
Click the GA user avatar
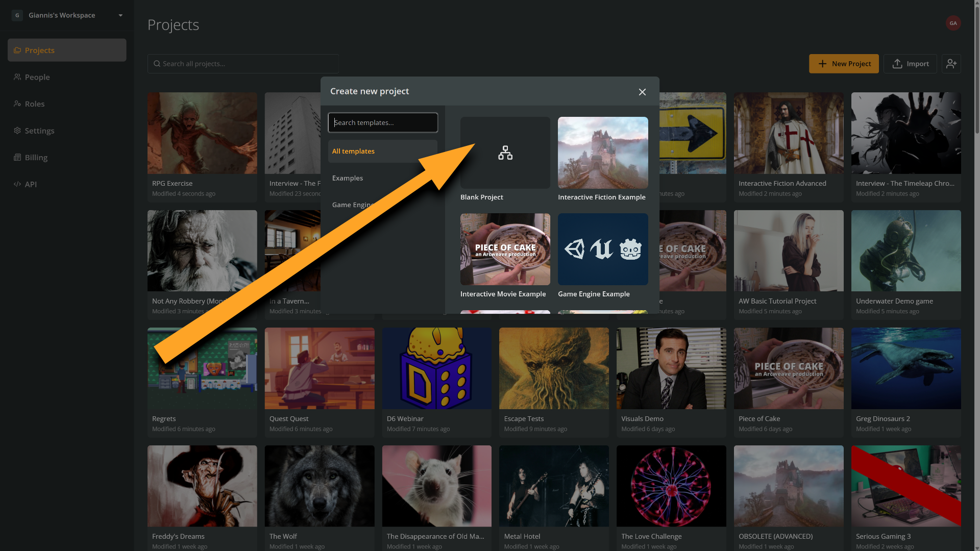953,23
